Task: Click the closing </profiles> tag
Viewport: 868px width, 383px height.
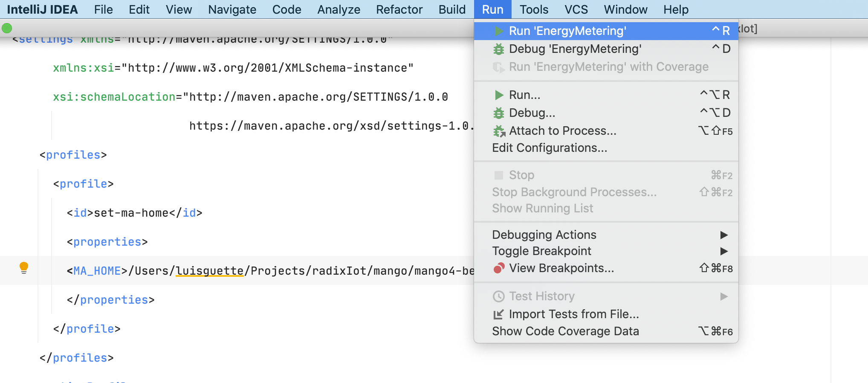Action: pos(76,358)
